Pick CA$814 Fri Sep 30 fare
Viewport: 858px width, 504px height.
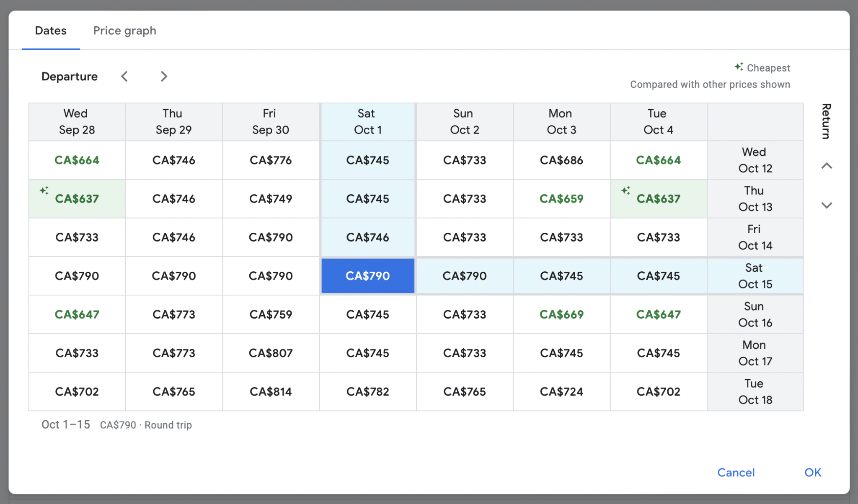[271, 391]
